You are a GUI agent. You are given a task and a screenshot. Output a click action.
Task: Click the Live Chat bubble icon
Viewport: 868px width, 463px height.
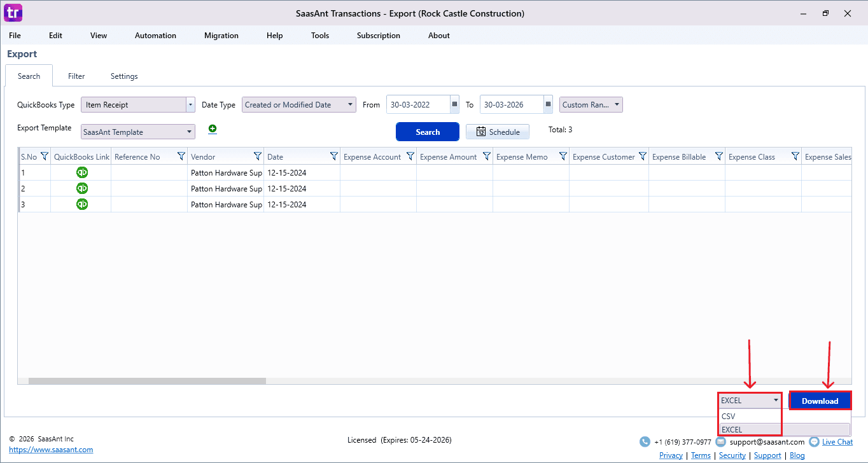pos(814,442)
